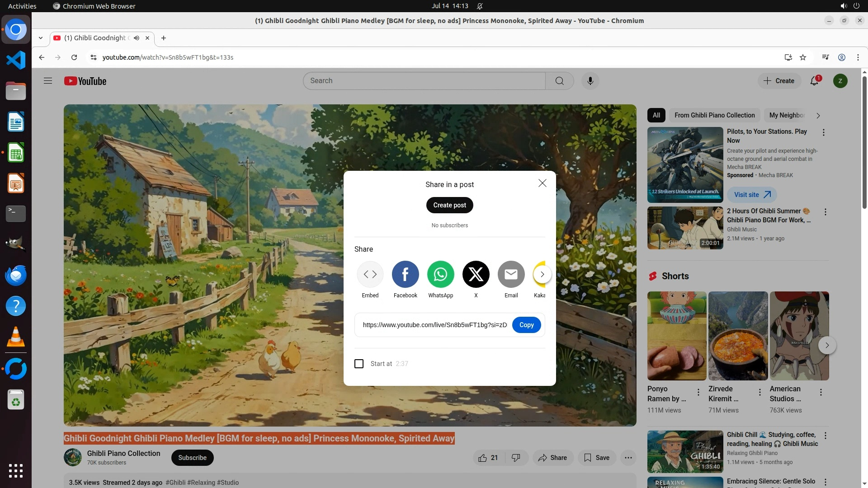Screen dimensions: 868x488
Task: Click the voice search microphone icon
Action: pyautogui.click(x=590, y=81)
